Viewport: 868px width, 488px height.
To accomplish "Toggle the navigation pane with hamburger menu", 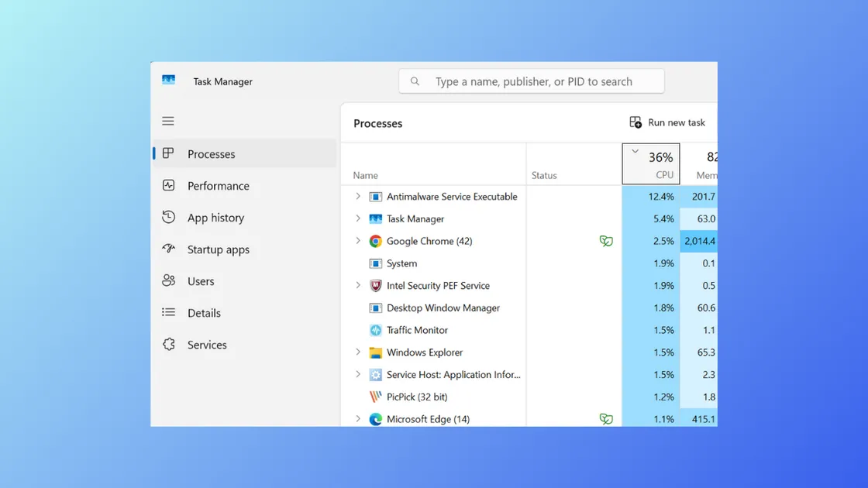I will tap(168, 121).
